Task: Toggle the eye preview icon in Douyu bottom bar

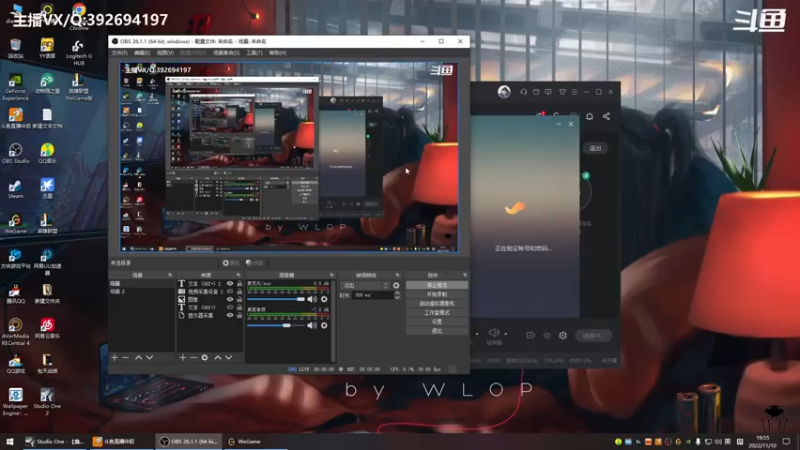Action: [x=547, y=335]
